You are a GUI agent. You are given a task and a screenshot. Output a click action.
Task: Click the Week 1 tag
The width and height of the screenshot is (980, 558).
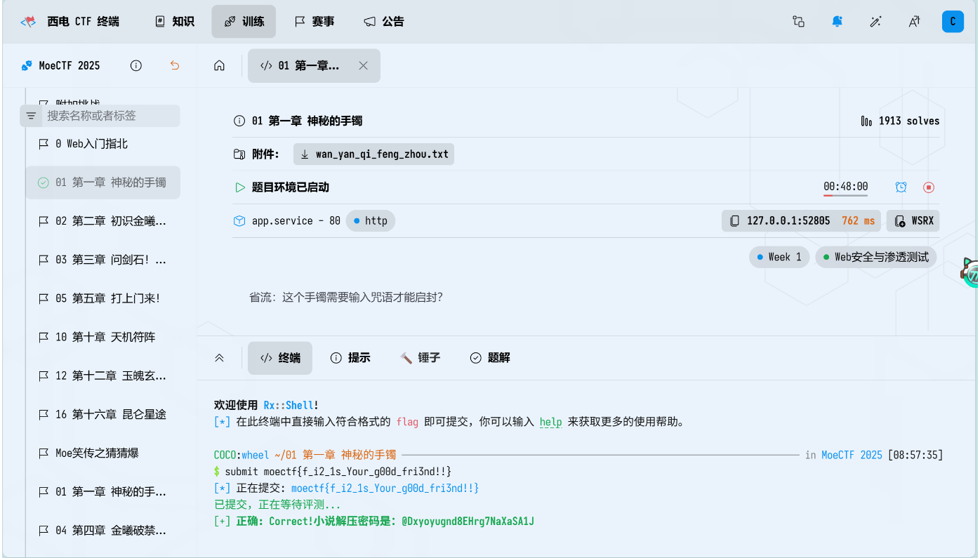coord(779,257)
